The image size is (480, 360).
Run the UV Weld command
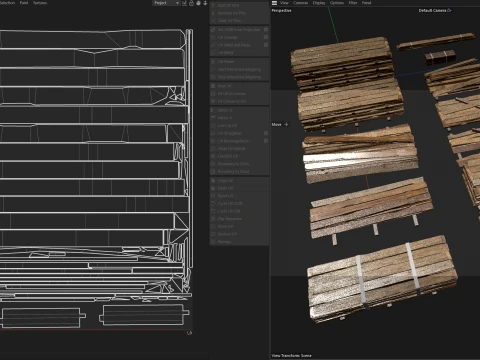point(239,53)
